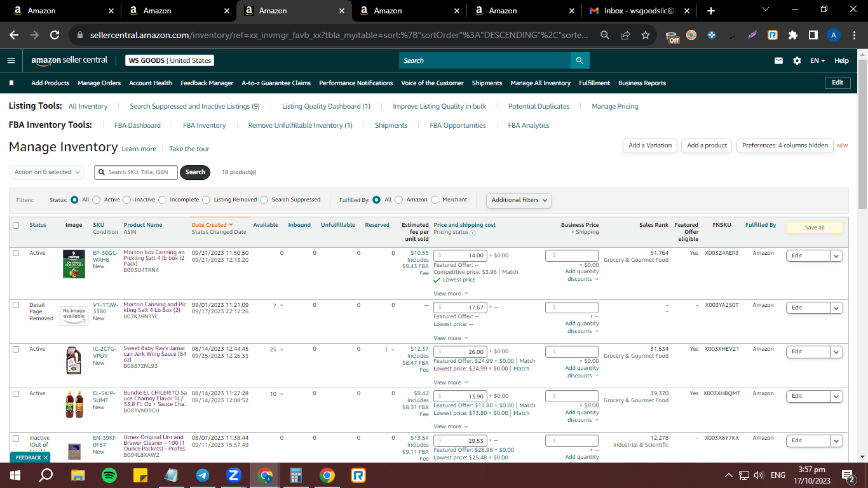Click the search magnifier button in header
This screenshot has width=868, height=488.
tap(580, 60)
